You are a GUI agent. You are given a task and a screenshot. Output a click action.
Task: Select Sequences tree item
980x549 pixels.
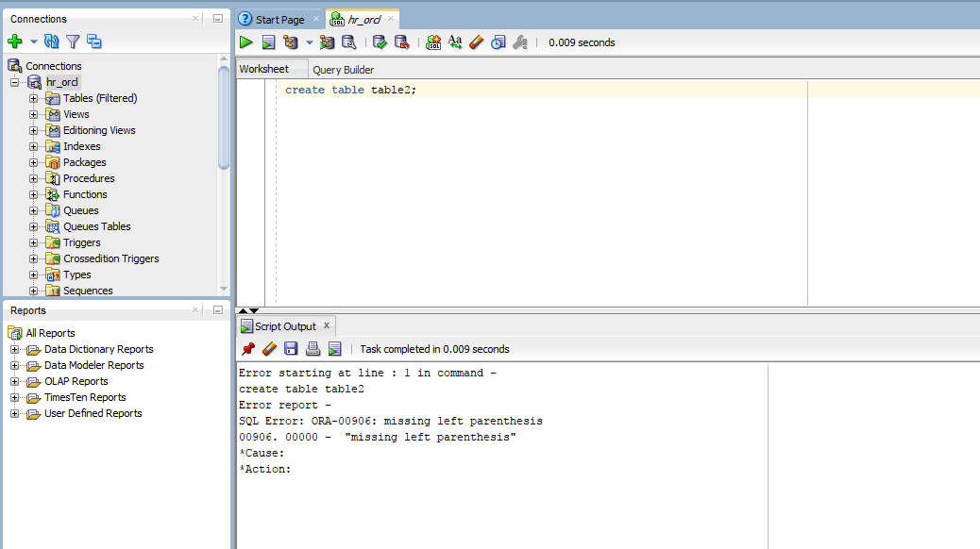[x=88, y=291]
